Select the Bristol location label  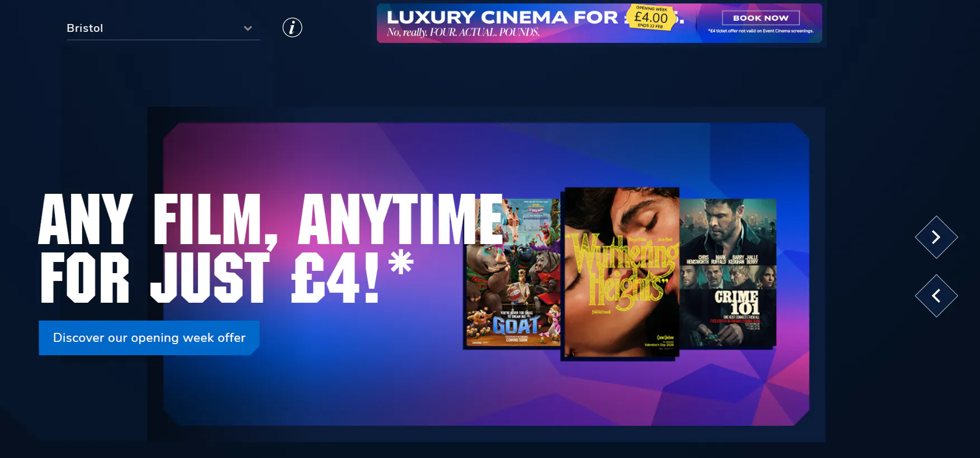[x=85, y=28]
